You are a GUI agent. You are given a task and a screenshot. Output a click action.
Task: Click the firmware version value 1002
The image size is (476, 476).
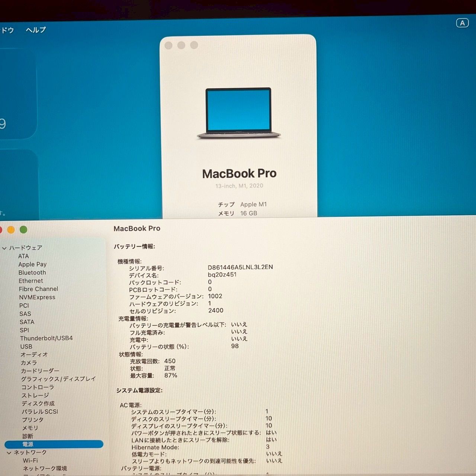215,296
